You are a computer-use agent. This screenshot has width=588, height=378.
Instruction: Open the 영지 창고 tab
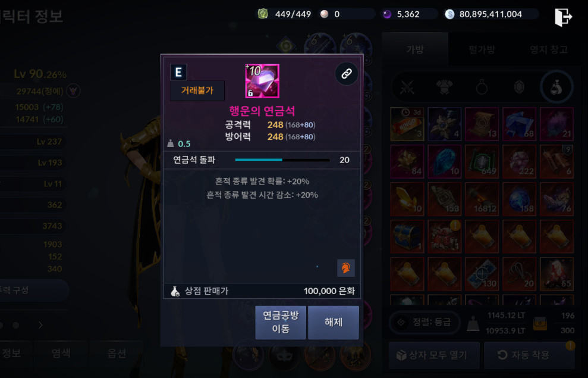click(x=549, y=49)
